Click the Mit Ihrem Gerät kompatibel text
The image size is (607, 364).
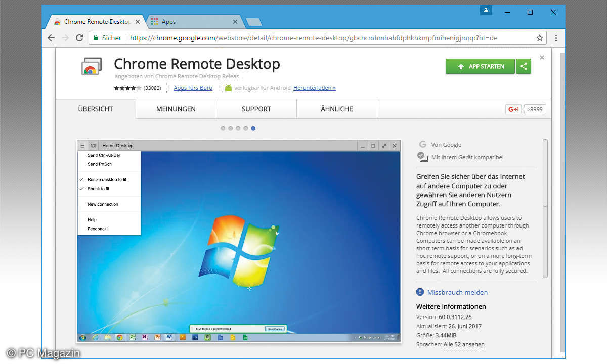pos(467,157)
